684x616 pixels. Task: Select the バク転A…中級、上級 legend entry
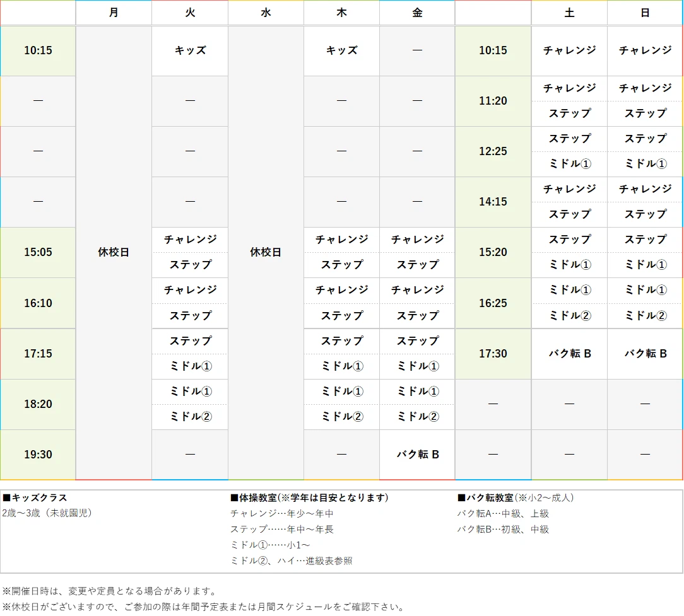click(x=502, y=513)
